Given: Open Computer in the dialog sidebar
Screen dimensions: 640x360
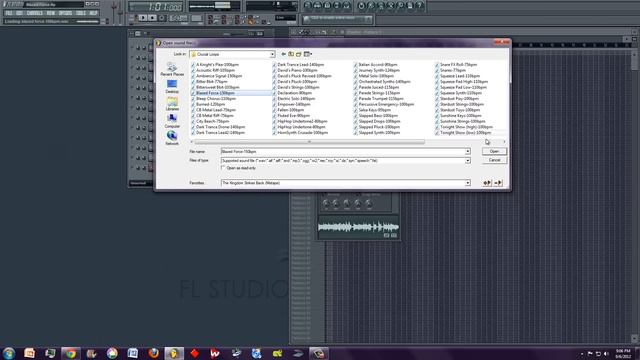Looking at the screenshot, I should click(x=172, y=121).
